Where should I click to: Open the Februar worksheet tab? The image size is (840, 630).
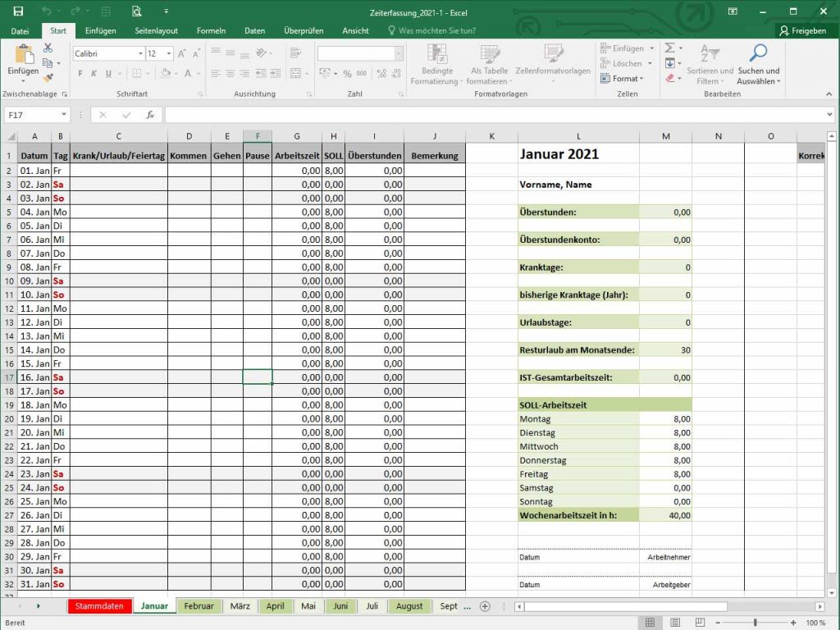tap(199, 605)
